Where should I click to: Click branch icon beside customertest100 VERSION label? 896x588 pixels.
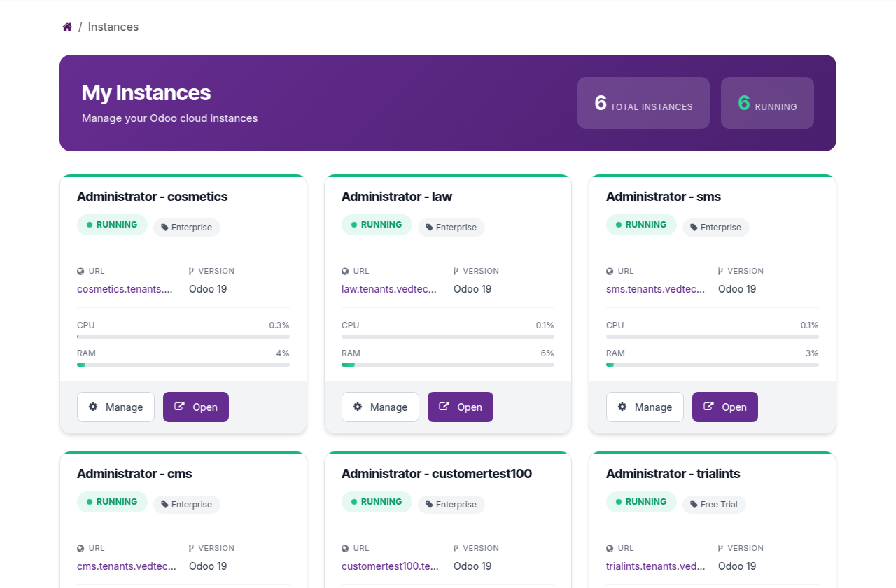point(456,548)
